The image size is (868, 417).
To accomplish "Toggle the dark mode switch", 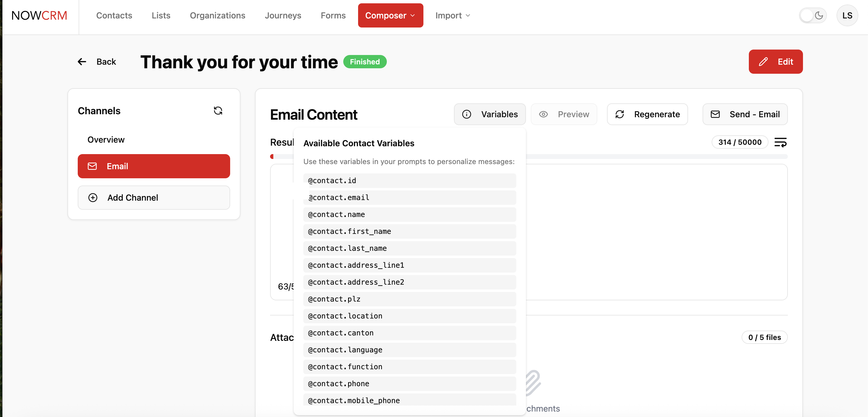I will coord(813,15).
